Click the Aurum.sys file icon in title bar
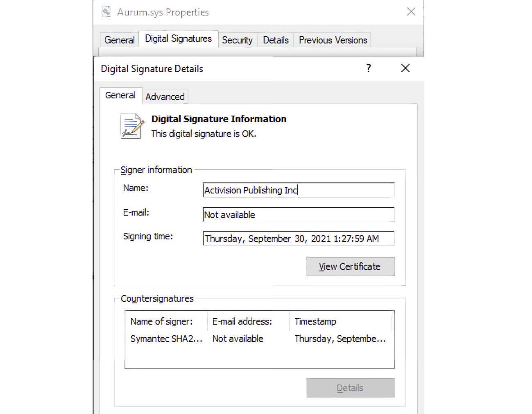 pyautogui.click(x=106, y=11)
